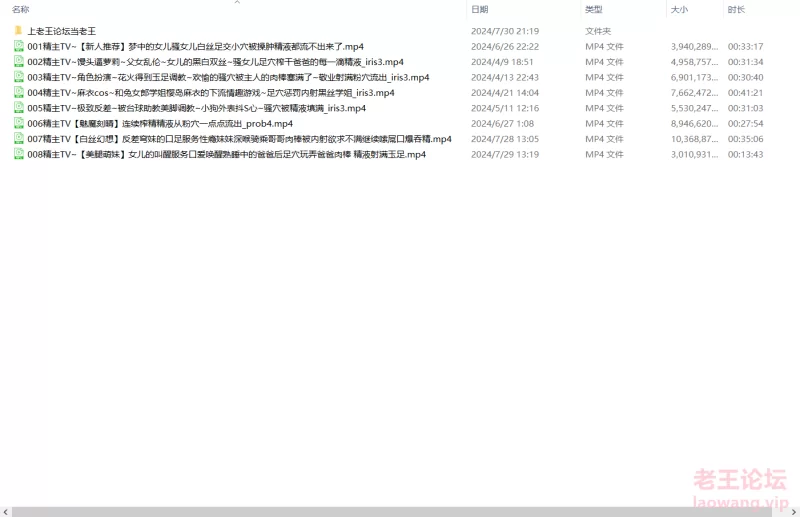Select the file name starting with 006
This screenshot has width=800, height=517.
point(160,124)
